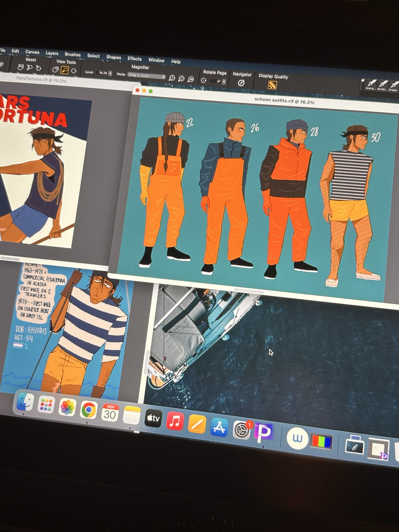Open the Layers menu
The height and width of the screenshot is (532, 399).
[x=52, y=53]
